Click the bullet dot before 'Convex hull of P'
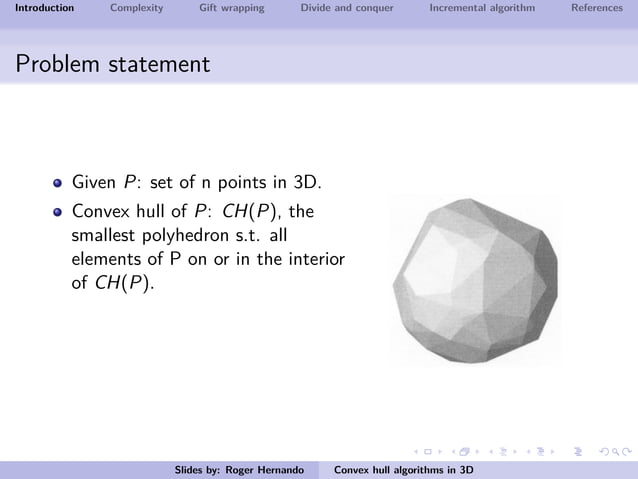 [57, 212]
